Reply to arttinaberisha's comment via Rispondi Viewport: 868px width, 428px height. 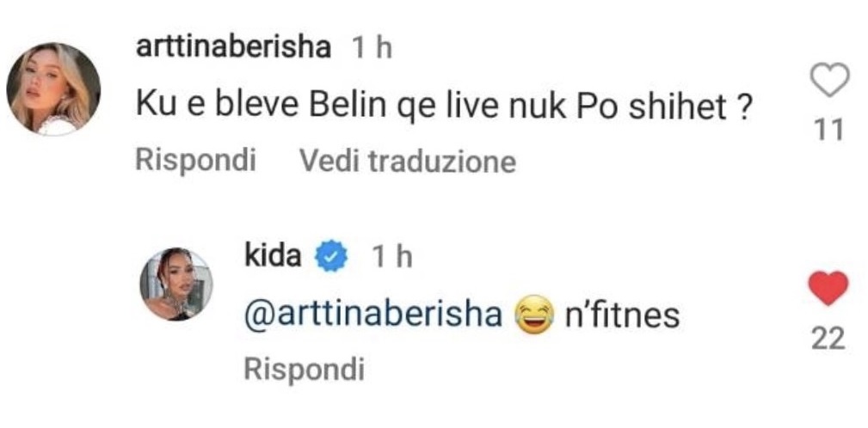pos(195,161)
